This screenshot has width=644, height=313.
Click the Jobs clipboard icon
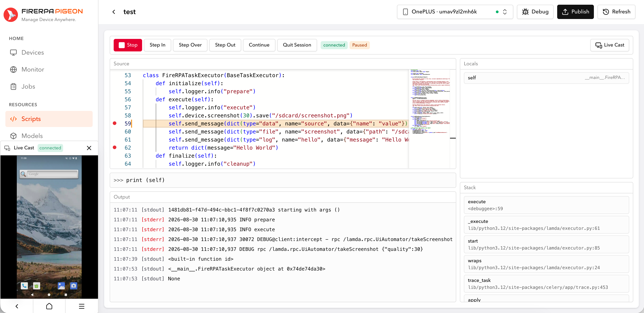(13, 87)
